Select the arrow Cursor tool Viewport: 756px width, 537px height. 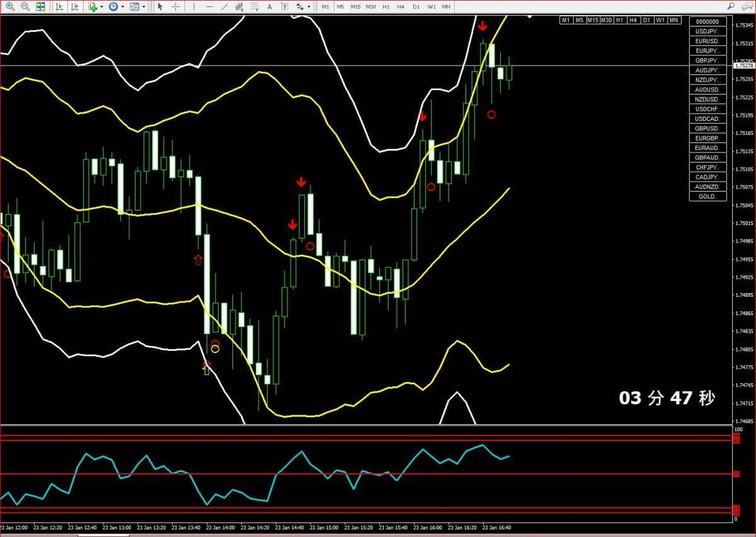pos(160,6)
